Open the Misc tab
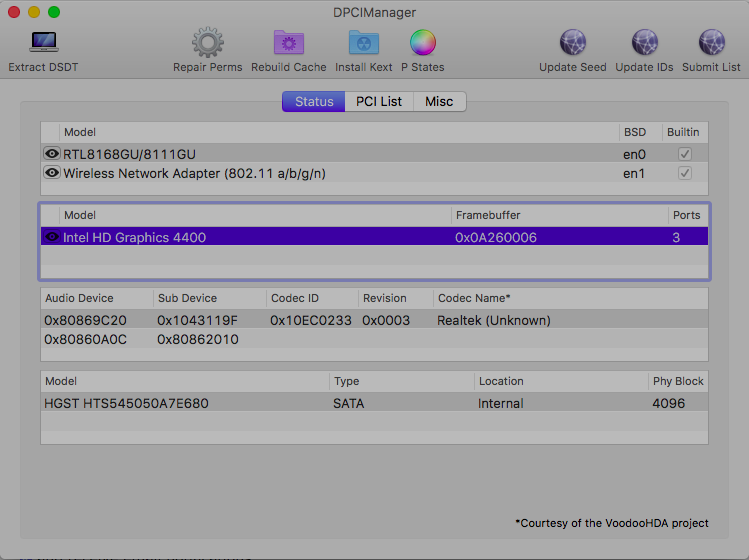This screenshot has width=749, height=560. 439,102
